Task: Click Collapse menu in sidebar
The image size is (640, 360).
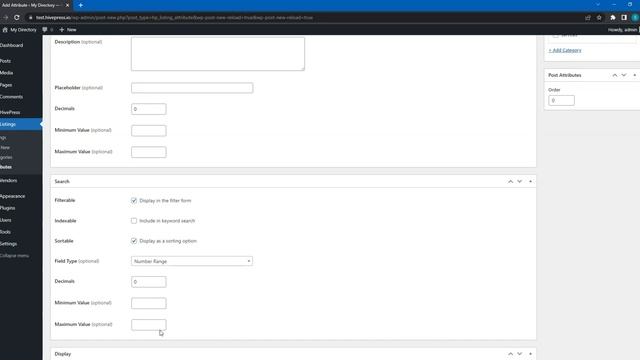Action: [x=15, y=256]
